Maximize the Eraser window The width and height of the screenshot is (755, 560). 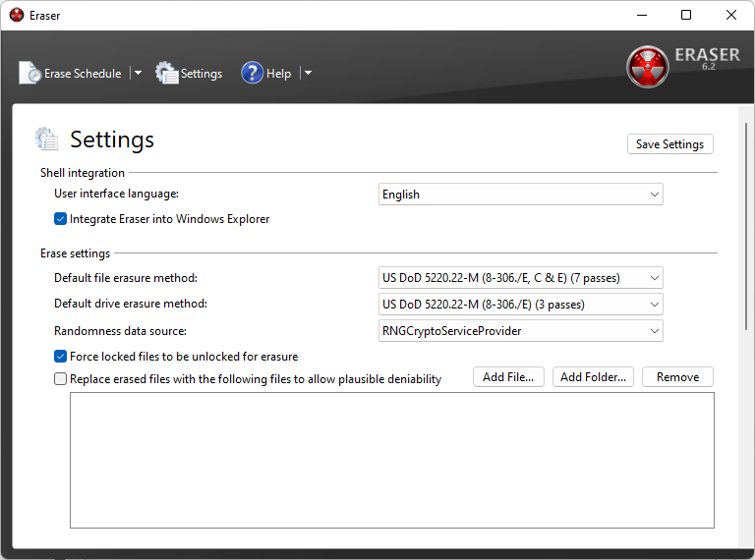click(x=686, y=15)
